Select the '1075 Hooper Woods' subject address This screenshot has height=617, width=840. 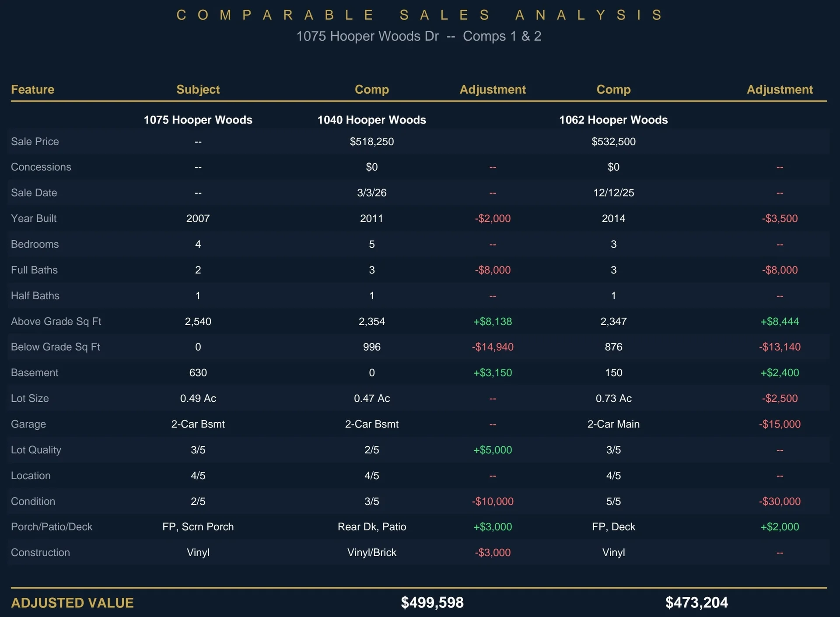198,120
